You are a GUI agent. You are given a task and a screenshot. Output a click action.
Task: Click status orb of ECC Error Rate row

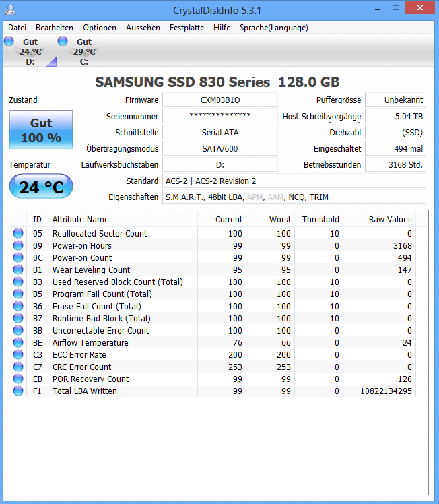click(18, 354)
